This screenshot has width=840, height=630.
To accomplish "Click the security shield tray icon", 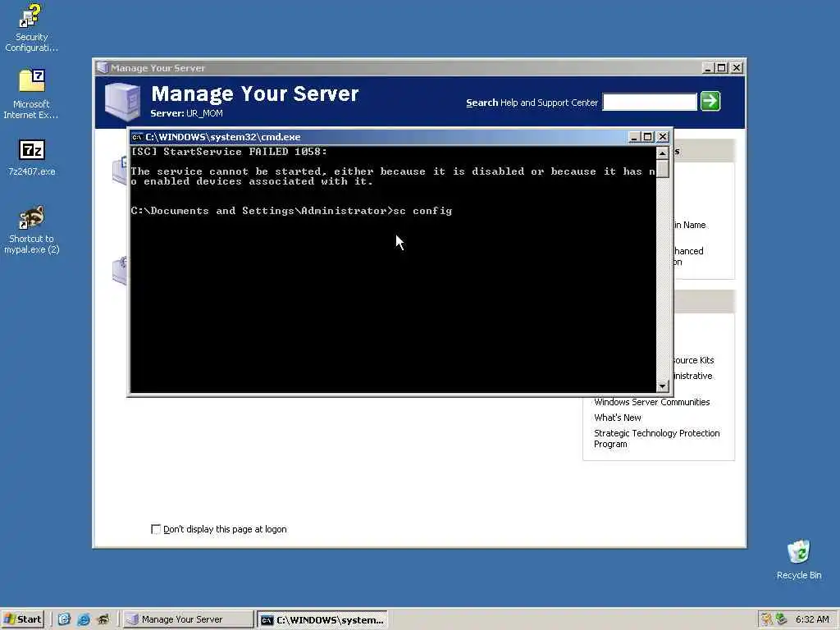I will pyautogui.click(x=767, y=619).
